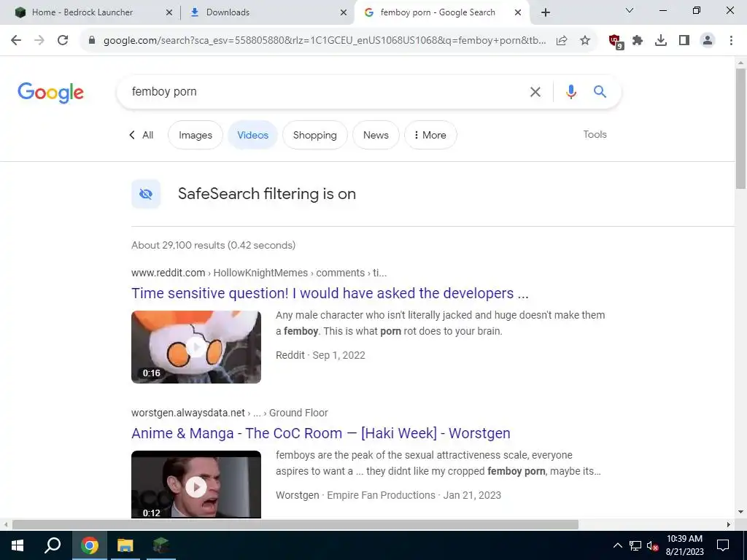Open the Extensions puzzle-piece menu
747x560 pixels.
click(638, 41)
